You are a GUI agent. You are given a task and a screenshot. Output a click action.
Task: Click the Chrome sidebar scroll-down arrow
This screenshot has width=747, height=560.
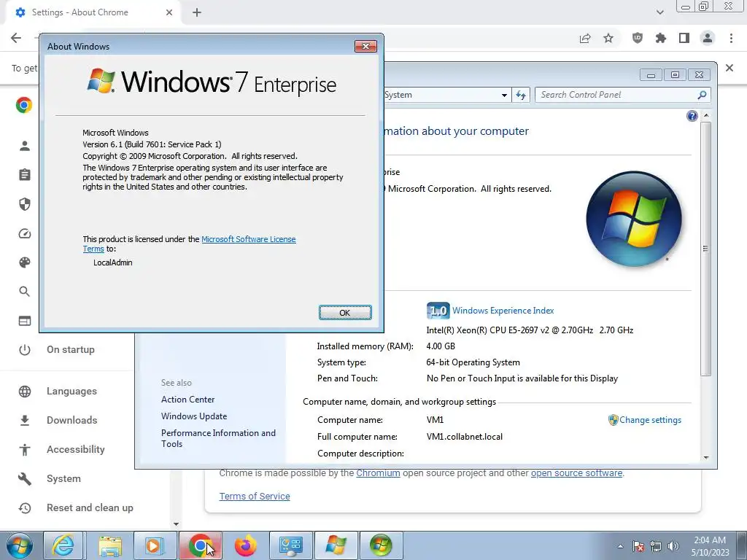(176, 524)
